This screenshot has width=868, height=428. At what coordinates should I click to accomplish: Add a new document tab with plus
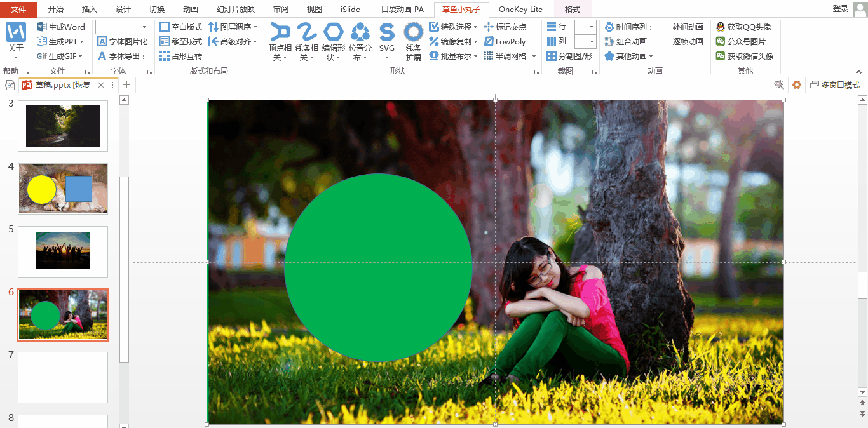click(126, 85)
